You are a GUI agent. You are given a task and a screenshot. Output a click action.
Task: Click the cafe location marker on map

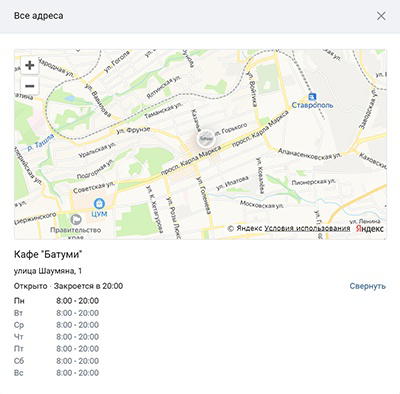[x=205, y=139]
